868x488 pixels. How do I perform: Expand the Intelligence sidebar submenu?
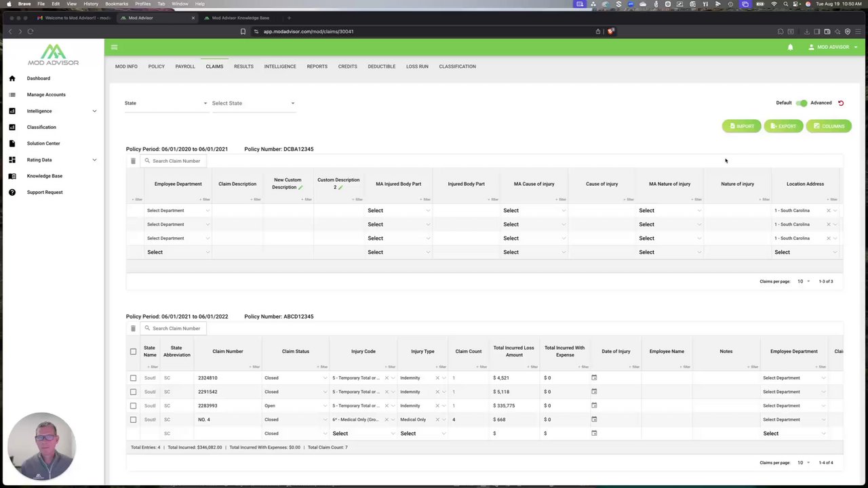point(94,111)
